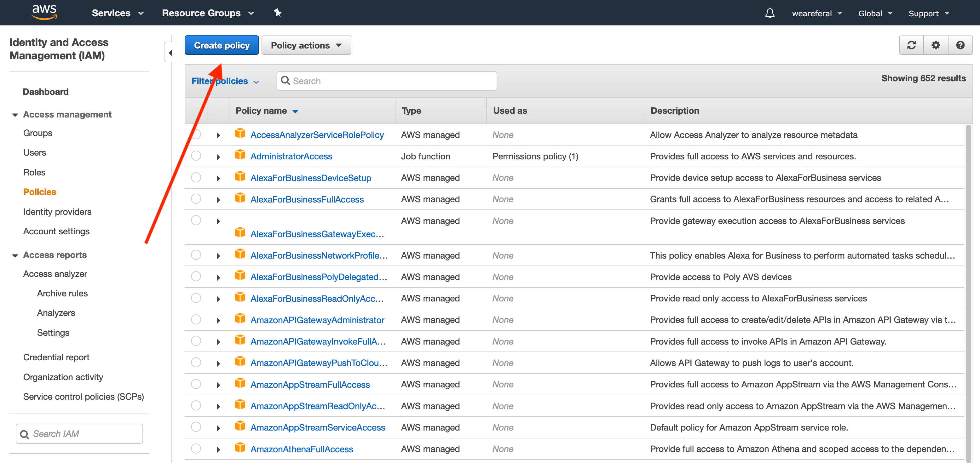
Task: Collapse the Access management section
Action: click(15, 115)
